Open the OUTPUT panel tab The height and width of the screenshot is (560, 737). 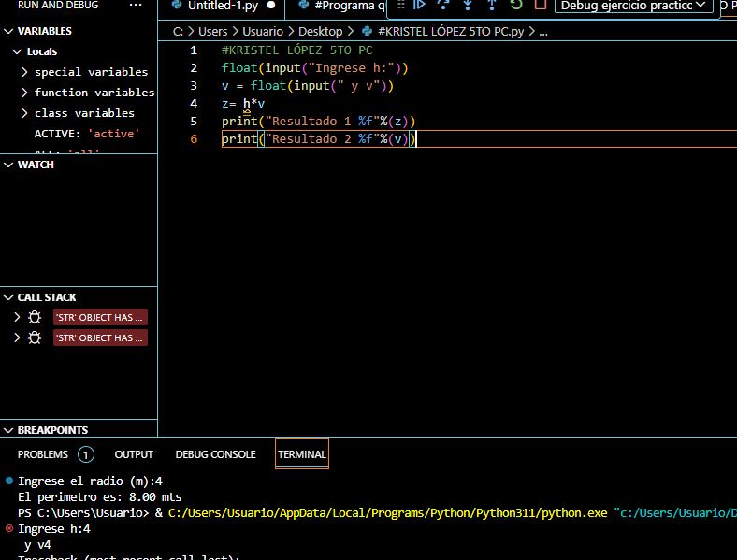pos(134,454)
